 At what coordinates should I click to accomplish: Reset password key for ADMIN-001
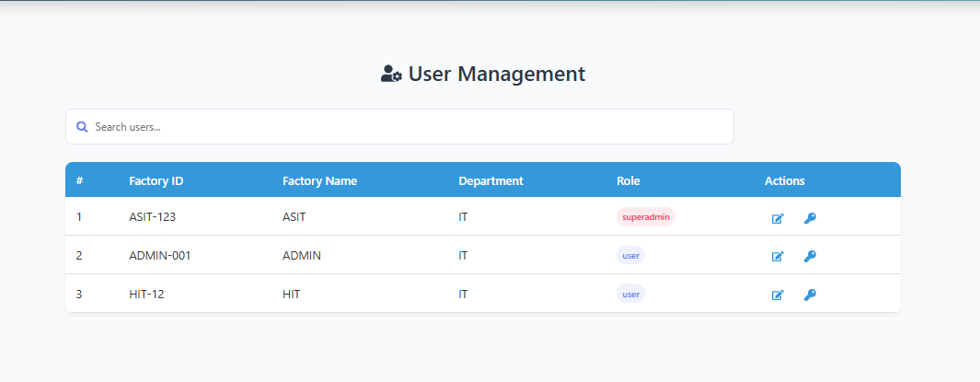coord(810,256)
